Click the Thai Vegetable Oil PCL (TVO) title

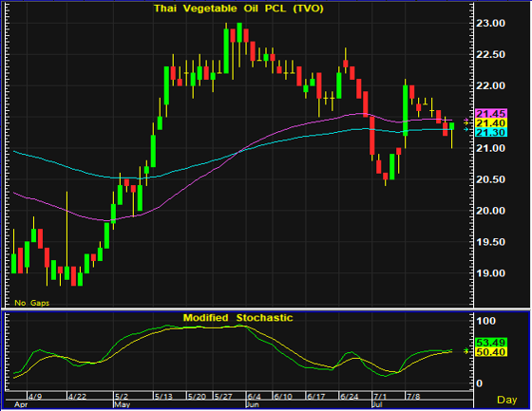tap(238, 9)
